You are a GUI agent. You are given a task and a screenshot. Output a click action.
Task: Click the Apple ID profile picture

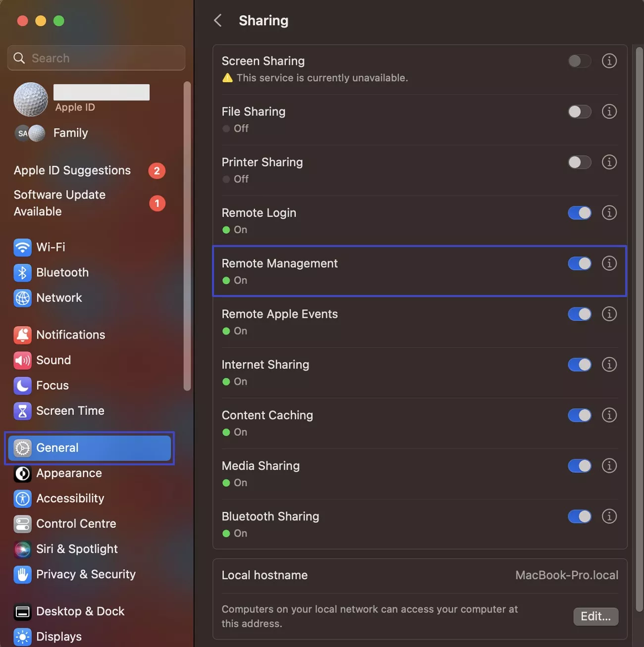pos(31,99)
